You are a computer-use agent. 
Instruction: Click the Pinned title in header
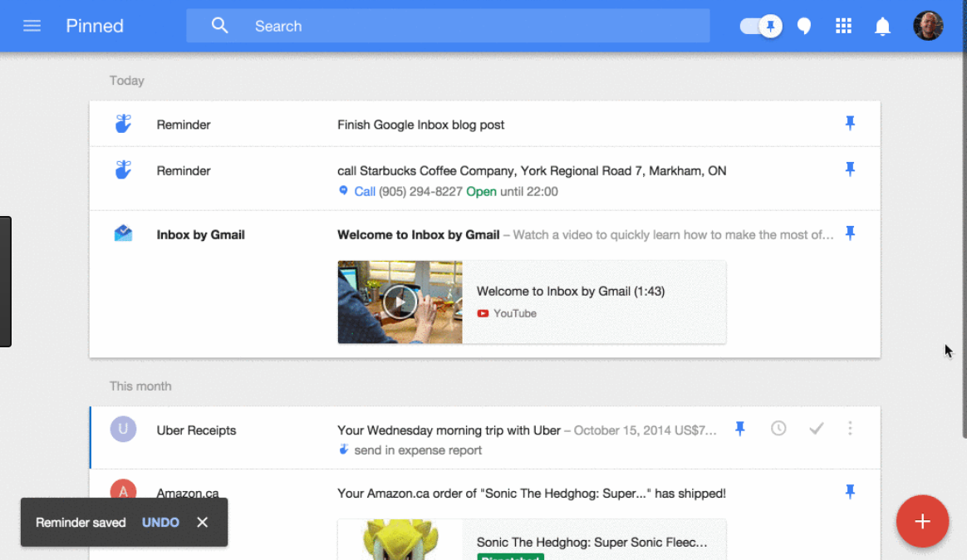pyautogui.click(x=95, y=26)
